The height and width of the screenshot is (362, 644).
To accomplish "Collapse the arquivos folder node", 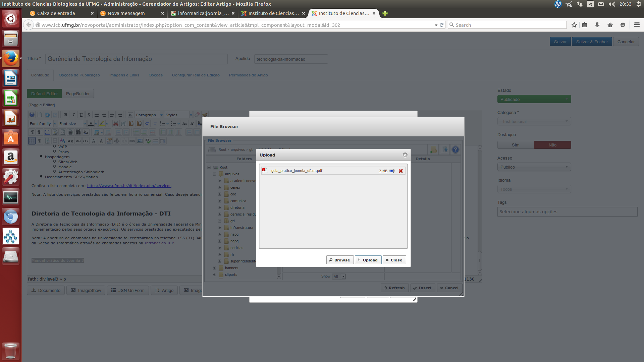I will (x=214, y=174).
